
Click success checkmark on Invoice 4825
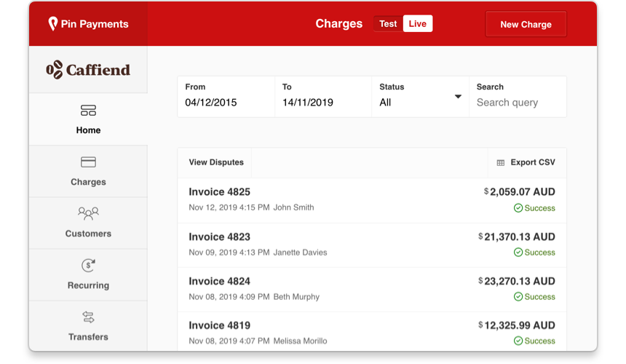point(518,208)
